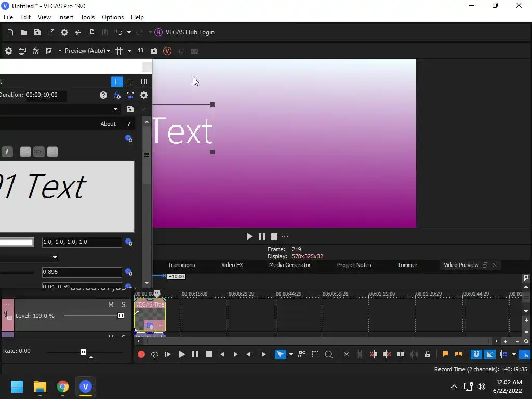532x399 pixels.
Task: Align text left
Action: [25, 152]
